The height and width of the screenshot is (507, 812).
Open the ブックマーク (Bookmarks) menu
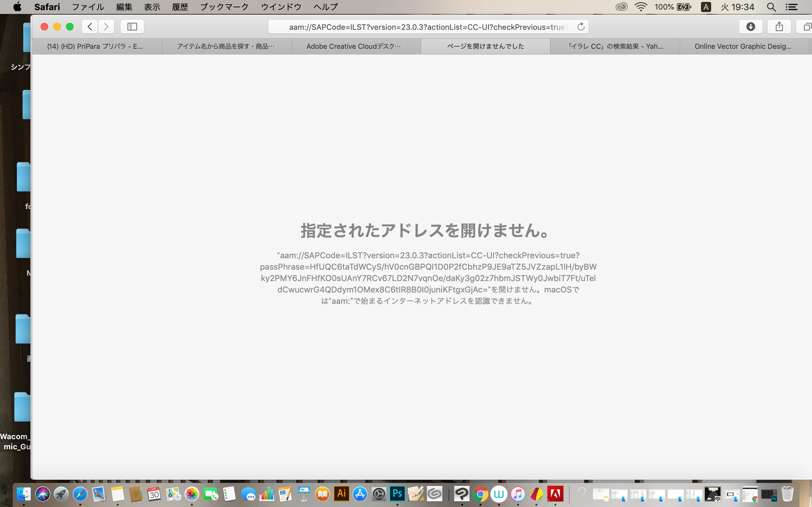click(224, 7)
